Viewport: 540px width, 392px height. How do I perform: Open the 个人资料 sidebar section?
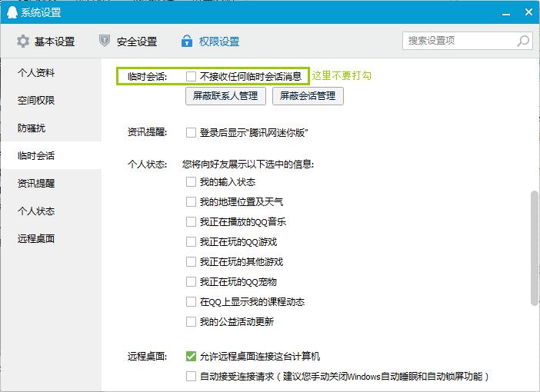coord(37,73)
